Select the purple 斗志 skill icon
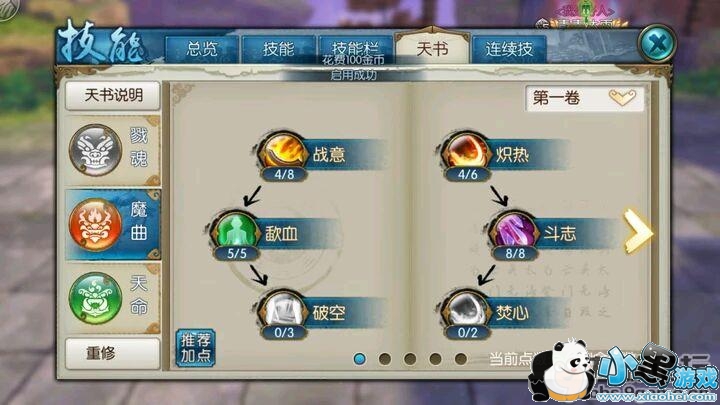 pyautogui.click(x=513, y=230)
